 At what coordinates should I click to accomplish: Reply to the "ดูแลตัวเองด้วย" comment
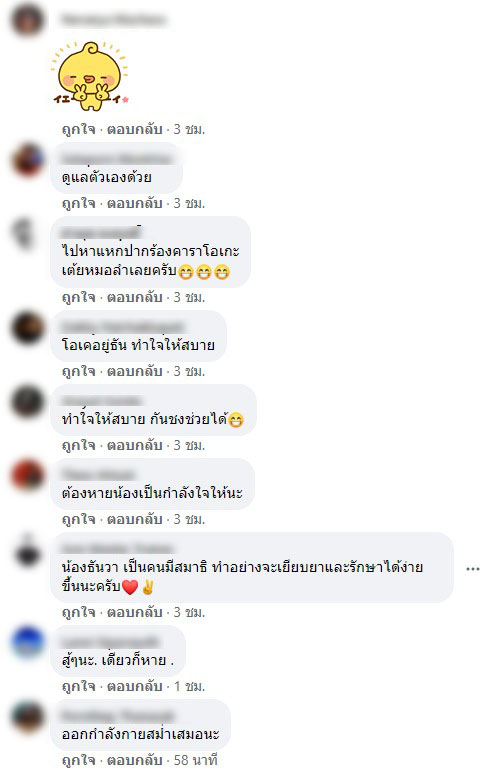click(134, 203)
